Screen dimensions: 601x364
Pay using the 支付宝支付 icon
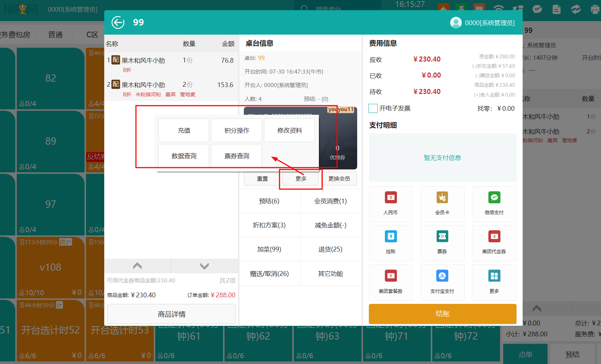[442, 276]
